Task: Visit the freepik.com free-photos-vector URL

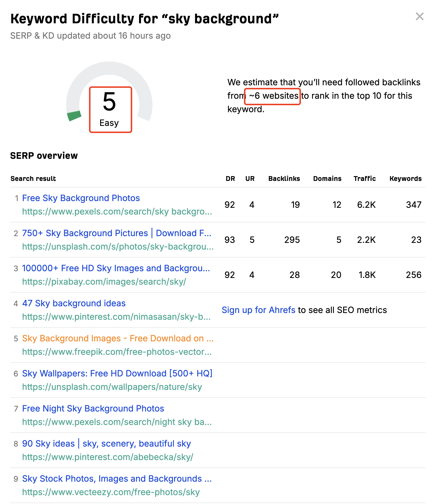Action: [x=117, y=352]
